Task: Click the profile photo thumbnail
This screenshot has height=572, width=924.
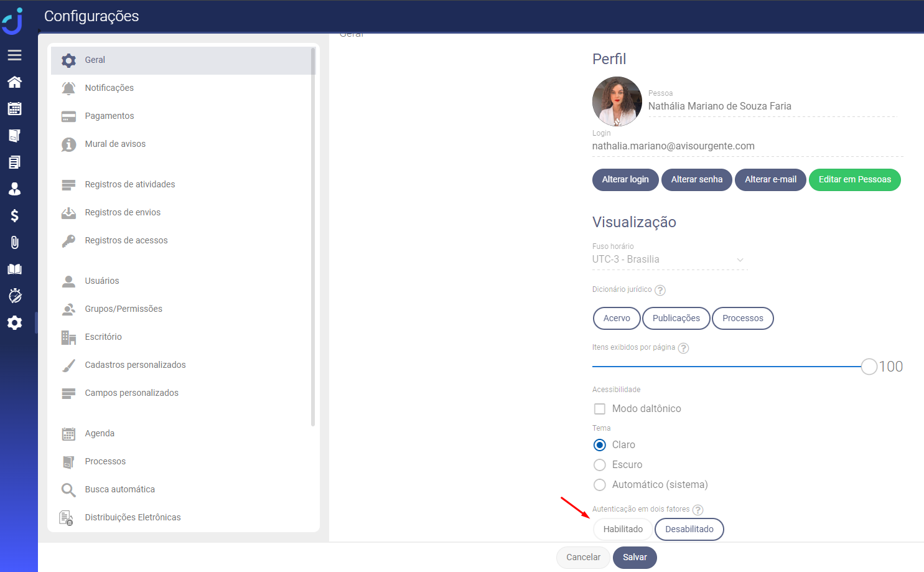Action: (617, 101)
